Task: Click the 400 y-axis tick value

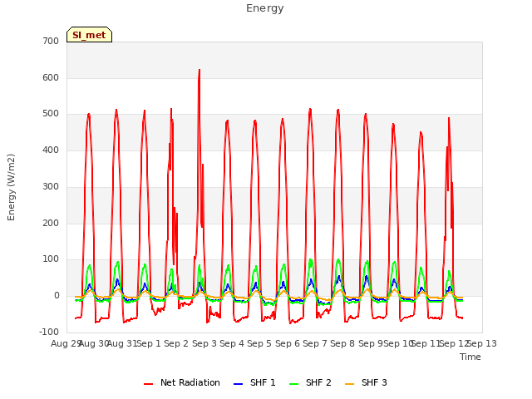Action: [x=51, y=150]
